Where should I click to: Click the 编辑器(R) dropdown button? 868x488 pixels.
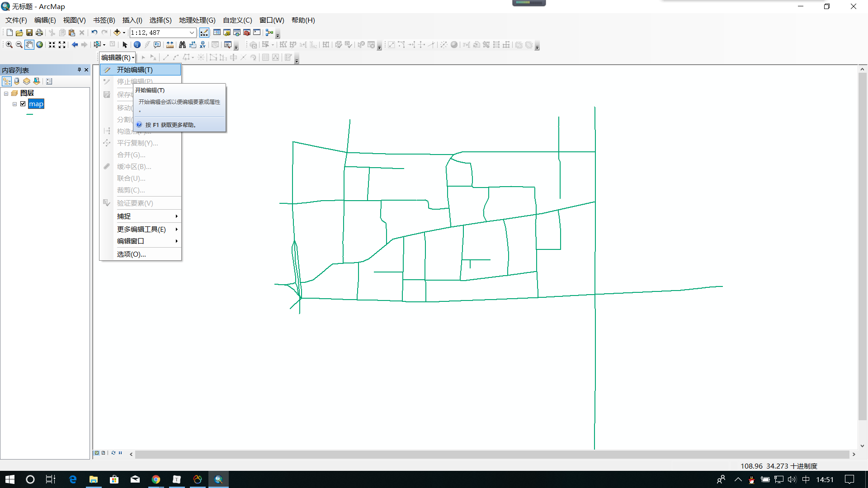click(118, 58)
